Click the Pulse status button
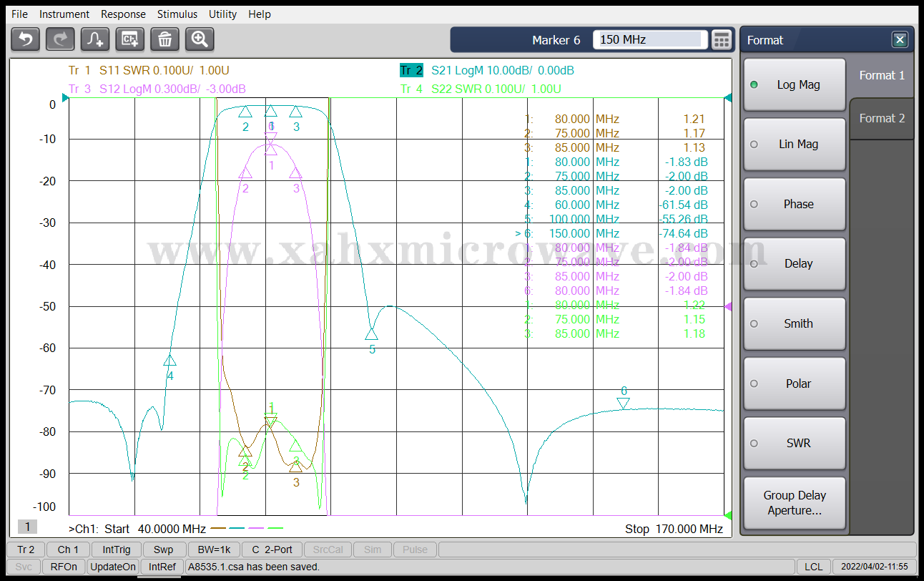 click(415, 550)
